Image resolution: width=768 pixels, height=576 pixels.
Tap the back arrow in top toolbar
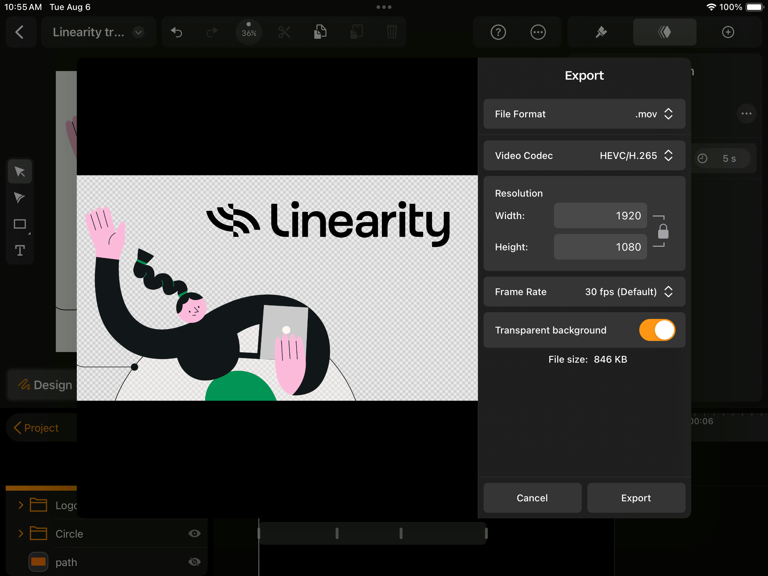(x=20, y=32)
